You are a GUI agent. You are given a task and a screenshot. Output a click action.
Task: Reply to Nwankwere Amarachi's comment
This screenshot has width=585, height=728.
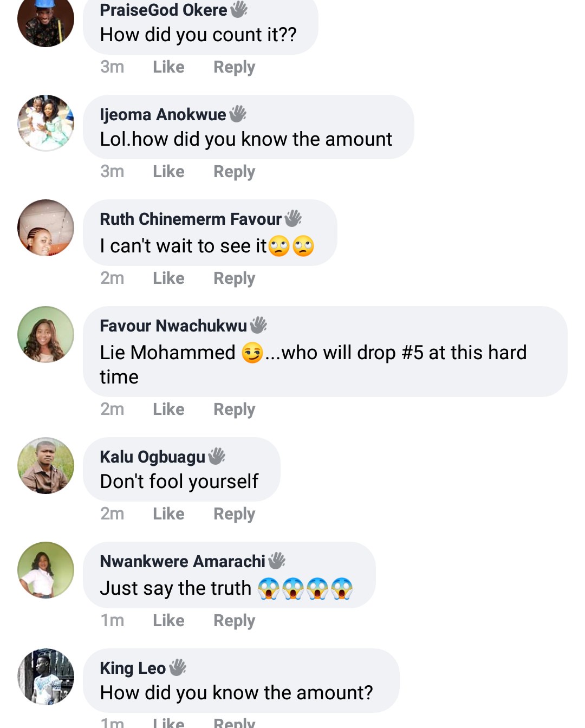coord(234,621)
